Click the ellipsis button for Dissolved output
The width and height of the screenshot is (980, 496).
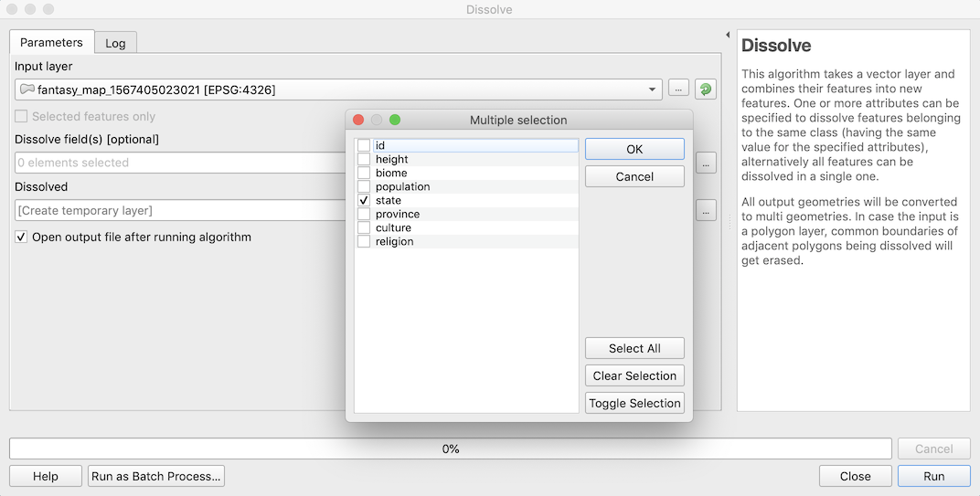click(705, 210)
